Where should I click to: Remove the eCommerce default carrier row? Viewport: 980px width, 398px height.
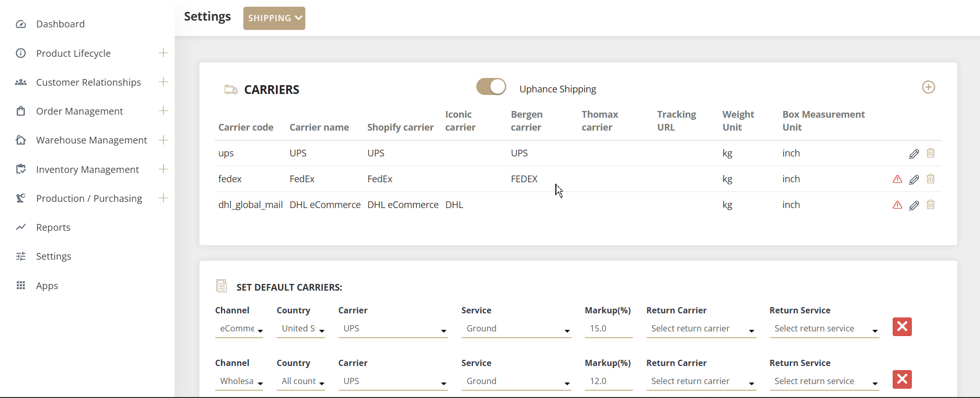click(902, 327)
